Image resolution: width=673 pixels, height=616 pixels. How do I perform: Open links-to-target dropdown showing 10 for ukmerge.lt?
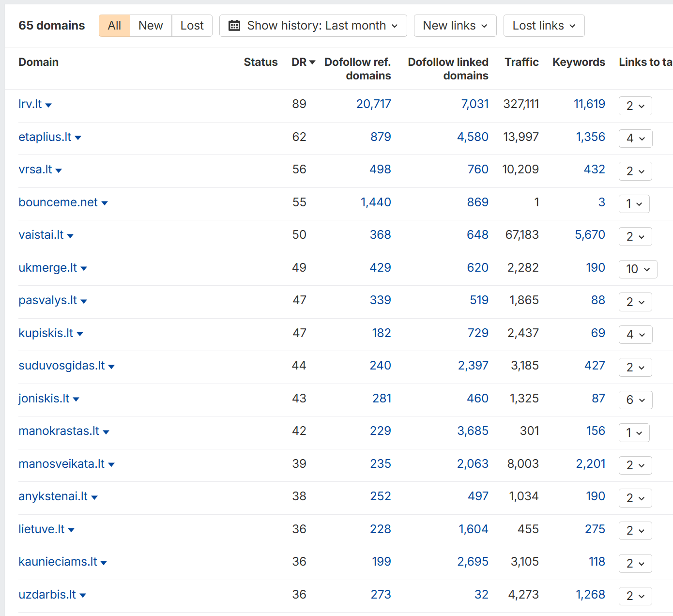[x=638, y=269]
